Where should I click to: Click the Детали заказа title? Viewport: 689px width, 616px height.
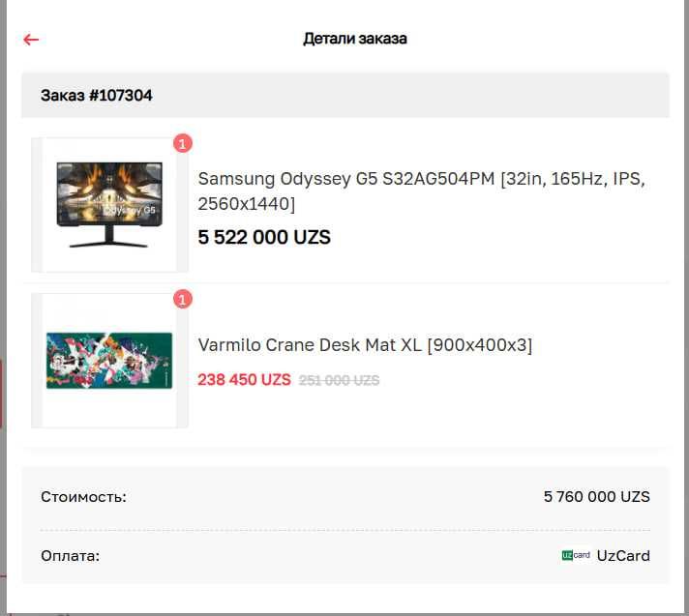pos(354,39)
